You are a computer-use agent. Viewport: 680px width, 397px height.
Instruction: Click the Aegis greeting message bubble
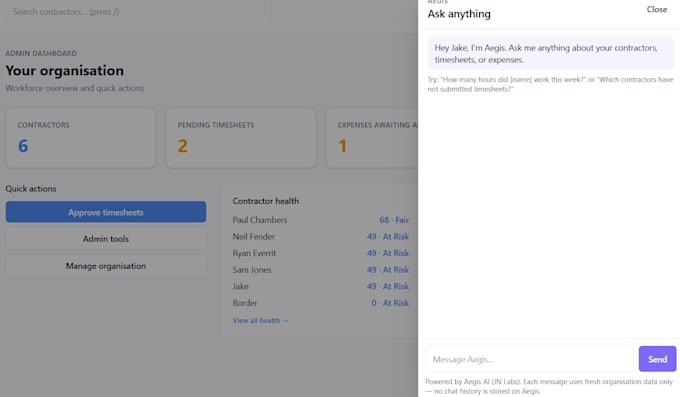pyautogui.click(x=551, y=53)
